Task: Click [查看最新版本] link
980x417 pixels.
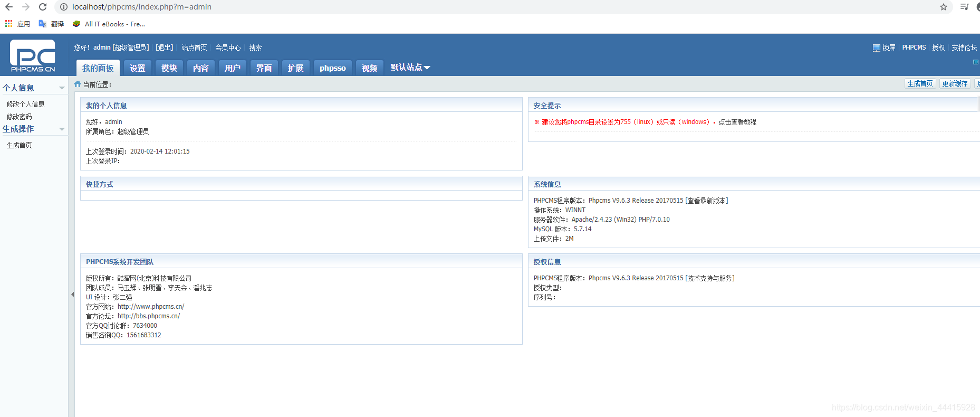Action: pos(707,201)
